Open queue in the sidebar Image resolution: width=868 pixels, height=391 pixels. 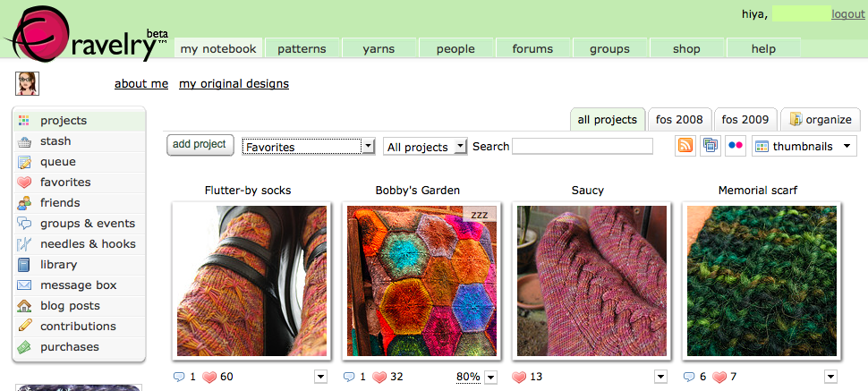pos(79,162)
